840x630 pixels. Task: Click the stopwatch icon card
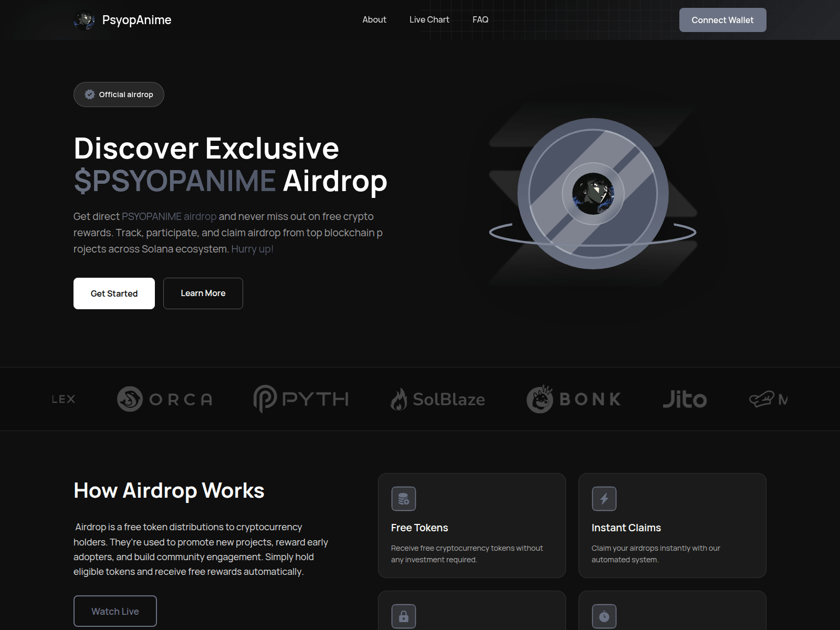coord(604,616)
